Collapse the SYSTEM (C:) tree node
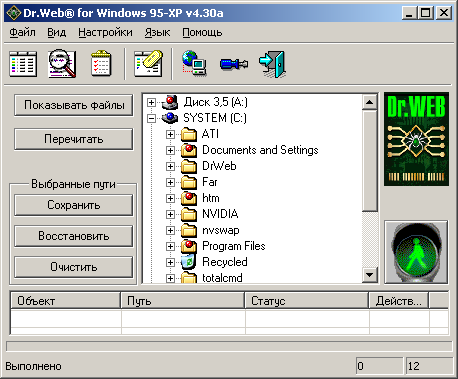Image resolution: width=458 pixels, height=379 pixels. point(151,118)
